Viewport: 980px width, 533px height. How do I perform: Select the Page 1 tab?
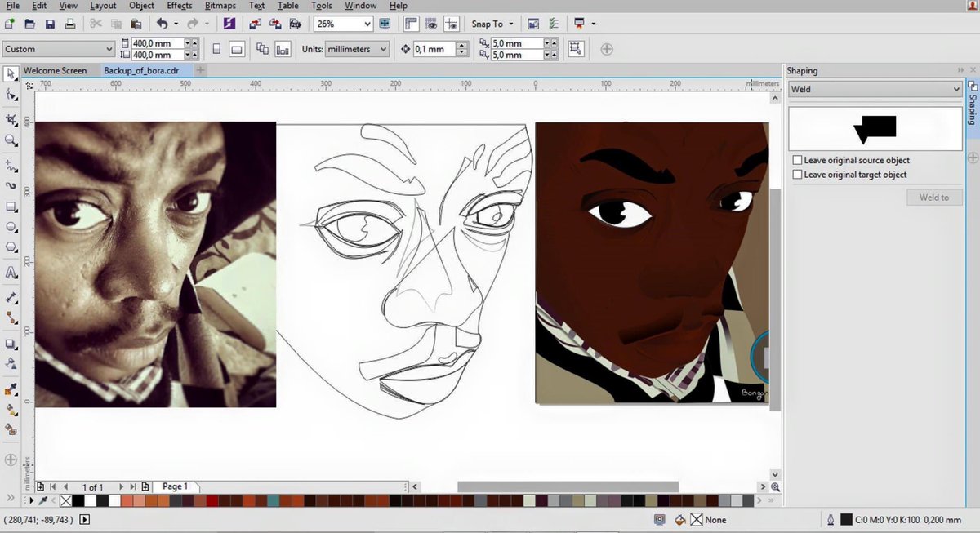(x=175, y=486)
